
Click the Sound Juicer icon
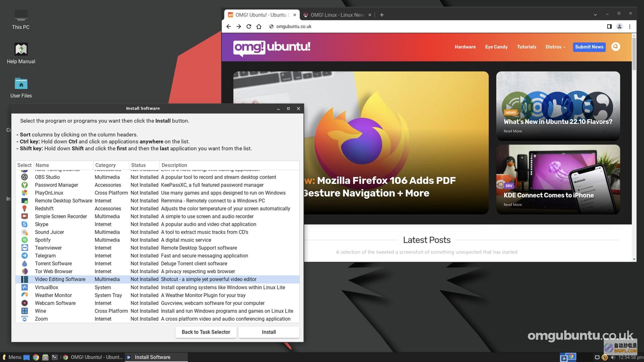pyautogui.click(x=24, y=232)
